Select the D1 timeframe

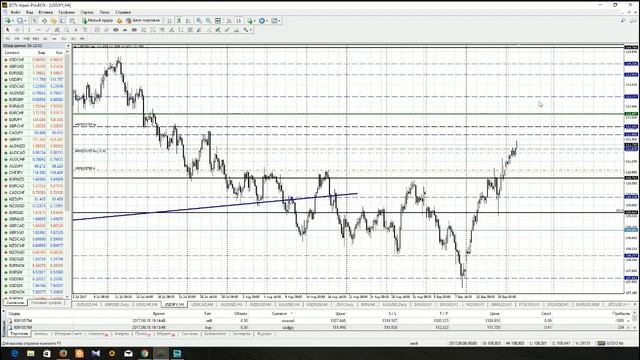(64, 38)
